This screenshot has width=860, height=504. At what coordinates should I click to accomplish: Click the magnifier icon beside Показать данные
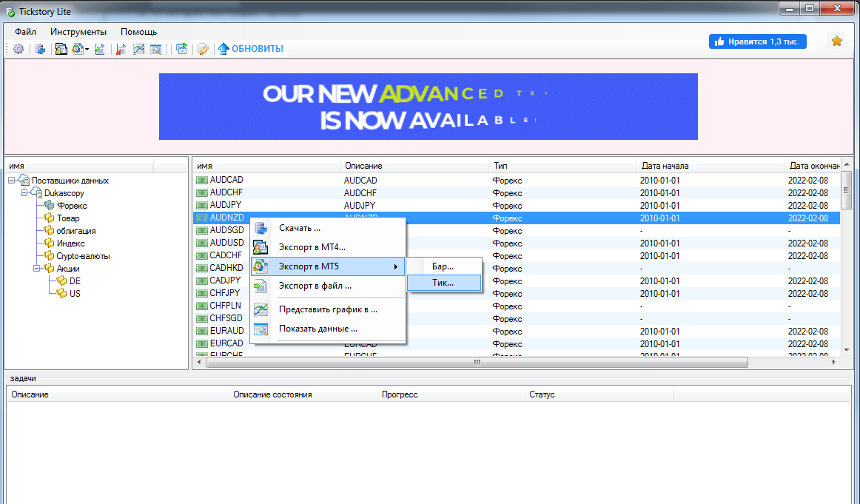point(261,329)
